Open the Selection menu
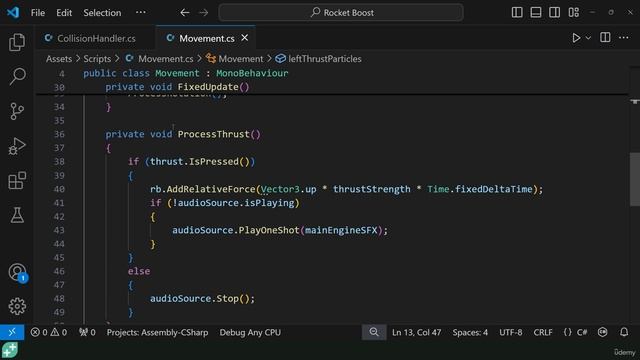 pos(102,13)
